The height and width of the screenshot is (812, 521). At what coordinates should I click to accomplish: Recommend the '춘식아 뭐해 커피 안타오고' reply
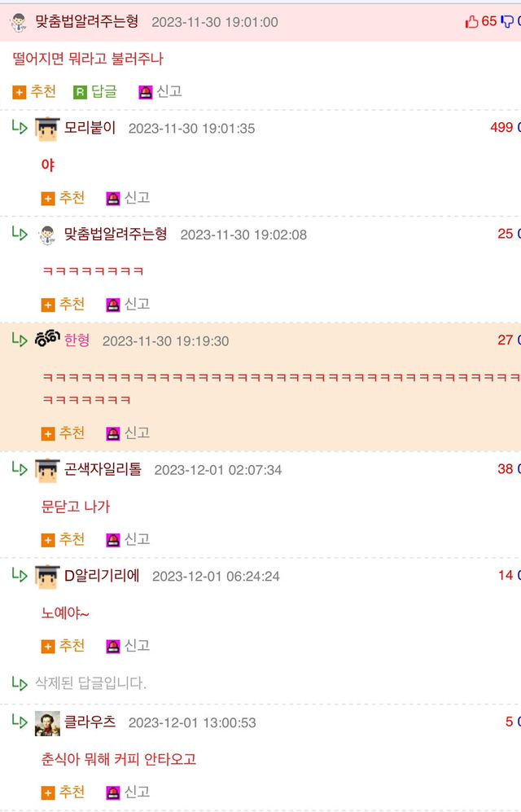[63, 792]
